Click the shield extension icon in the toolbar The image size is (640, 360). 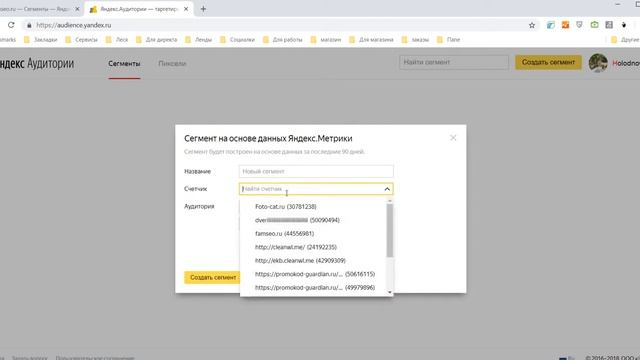(x=579, y=25)
